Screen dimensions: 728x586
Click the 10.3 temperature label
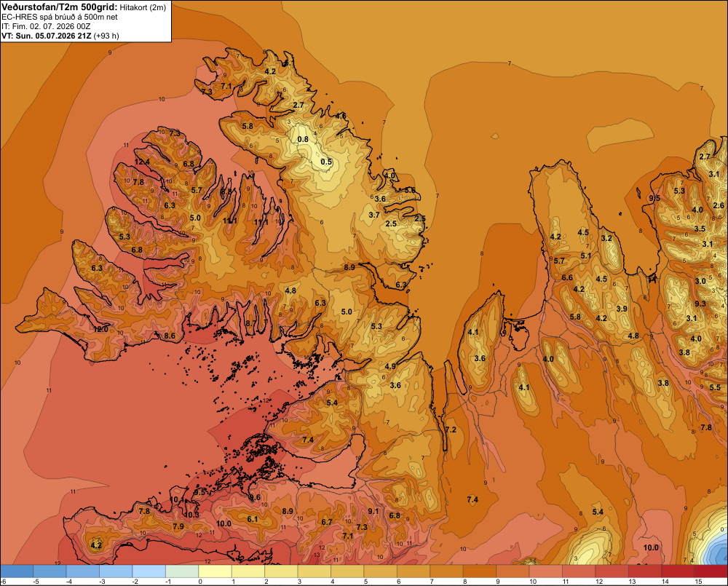[x=191, y=515]
